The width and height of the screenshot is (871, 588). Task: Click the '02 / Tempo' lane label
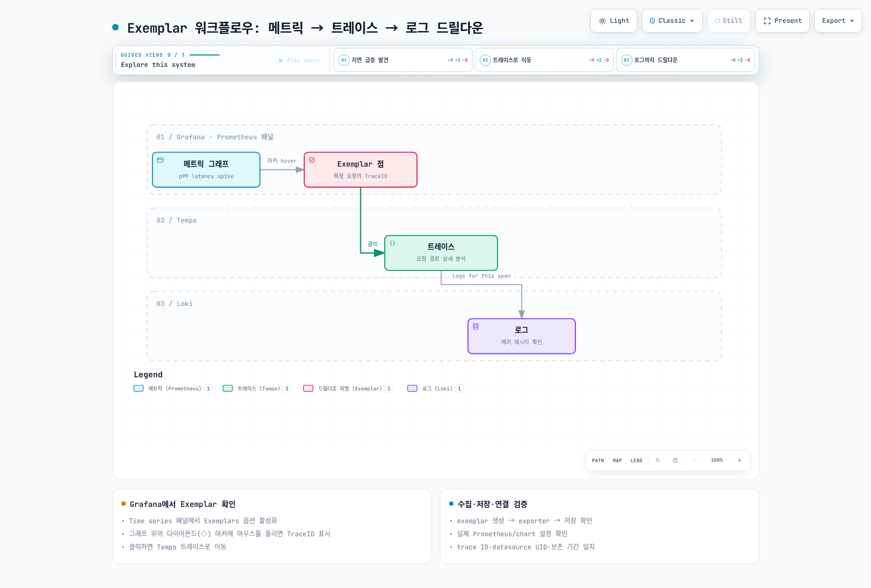pyautogui.click(x=176, y=220)
